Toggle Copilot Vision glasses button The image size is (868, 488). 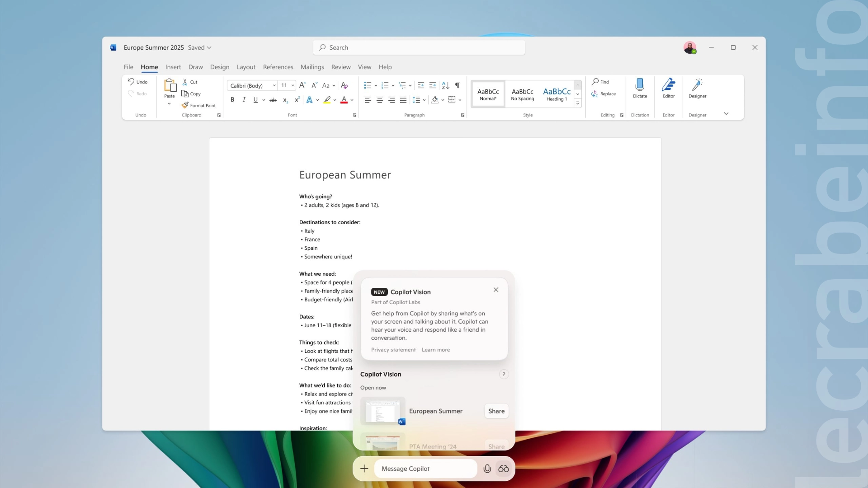click(x=504, y=469)
